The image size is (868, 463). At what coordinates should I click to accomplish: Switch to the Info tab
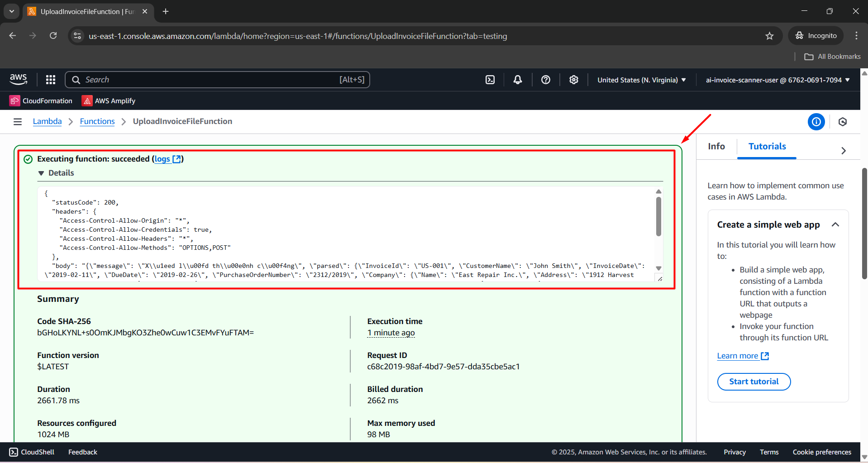[716, 146]
